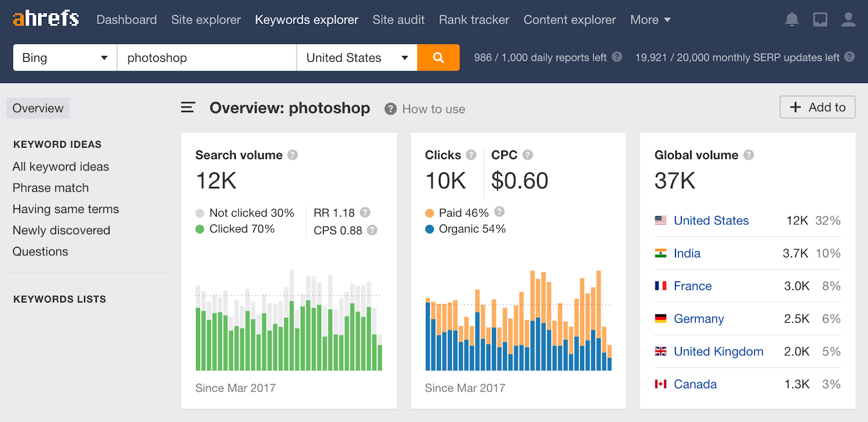The width and height of the screenshot is (868, 422).
Task: Click help icon next to Search volume
Action: [x=292, y=155]
